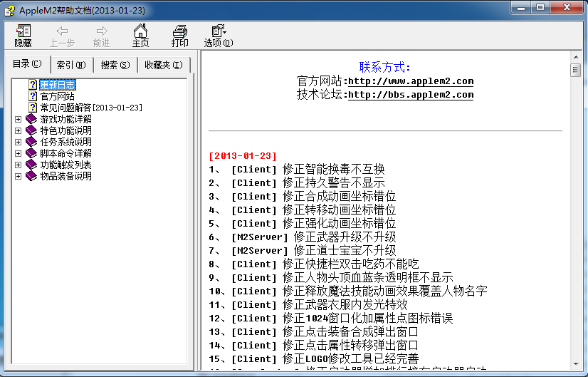Select the 更新日志 topic in the tree

57,85
